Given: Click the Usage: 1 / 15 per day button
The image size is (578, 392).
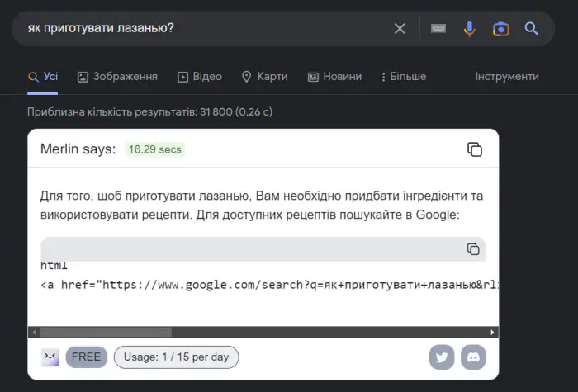Looking at the screenshot, I should pos(176,357).
